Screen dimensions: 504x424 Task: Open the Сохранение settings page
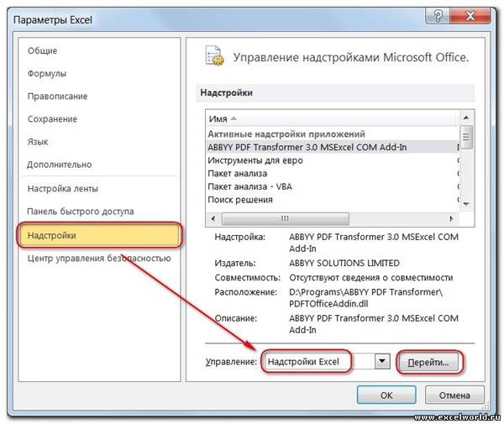[x=52, y=119]
